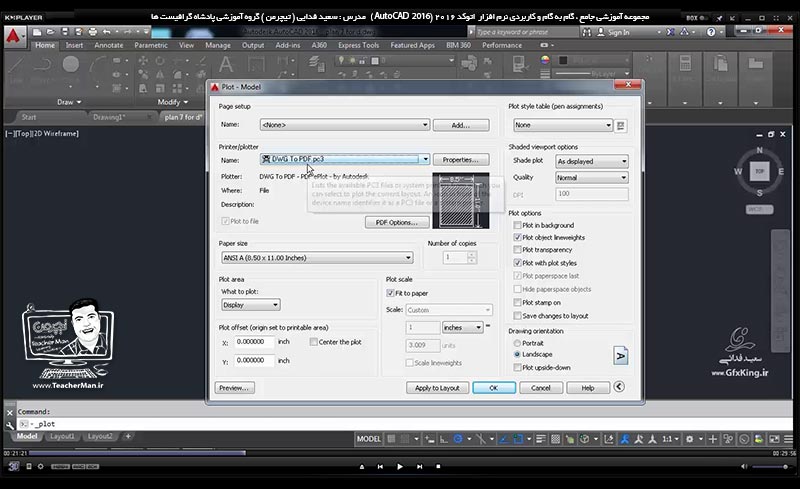
Task: Toggle lineweight display in status bar
Action: 541,438
